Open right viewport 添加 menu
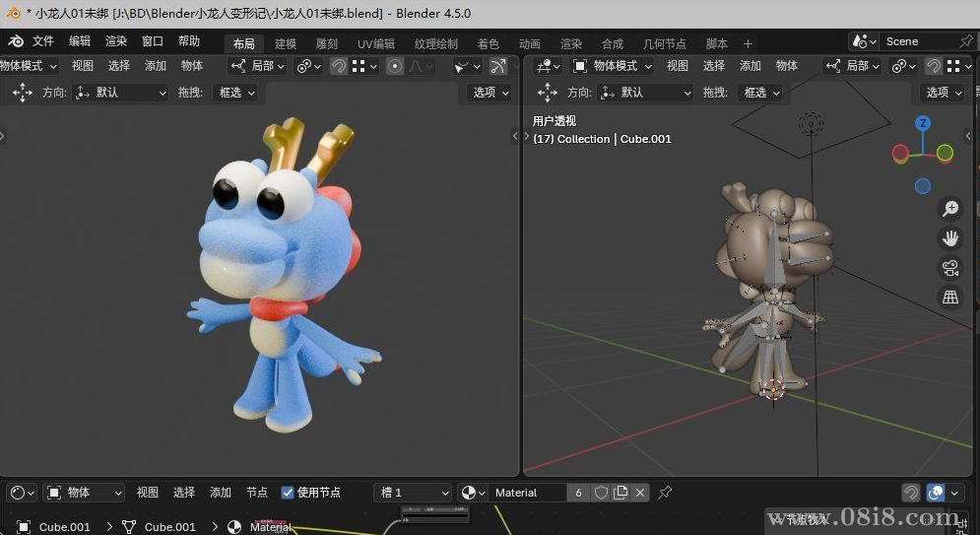Image resolution: width=980 pixels, height=535 pixels. [750, 66]
